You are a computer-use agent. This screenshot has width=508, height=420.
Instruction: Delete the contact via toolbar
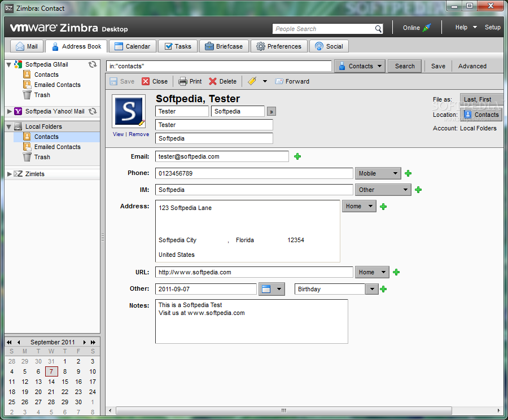(x=223, y=81)
